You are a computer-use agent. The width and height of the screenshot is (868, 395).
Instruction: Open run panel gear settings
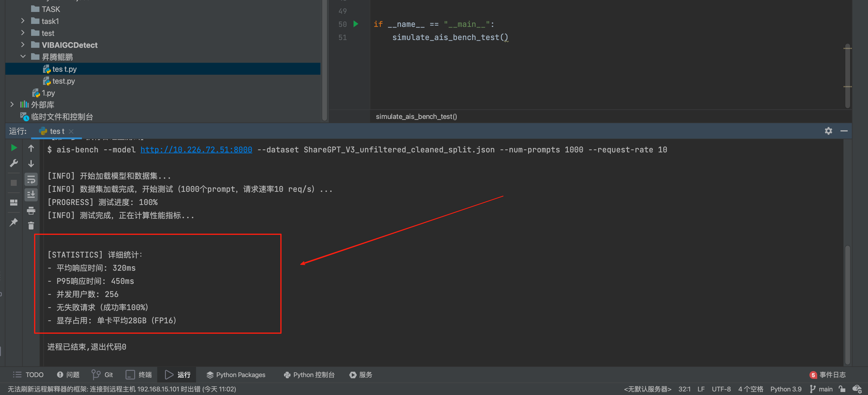(828, 131)
